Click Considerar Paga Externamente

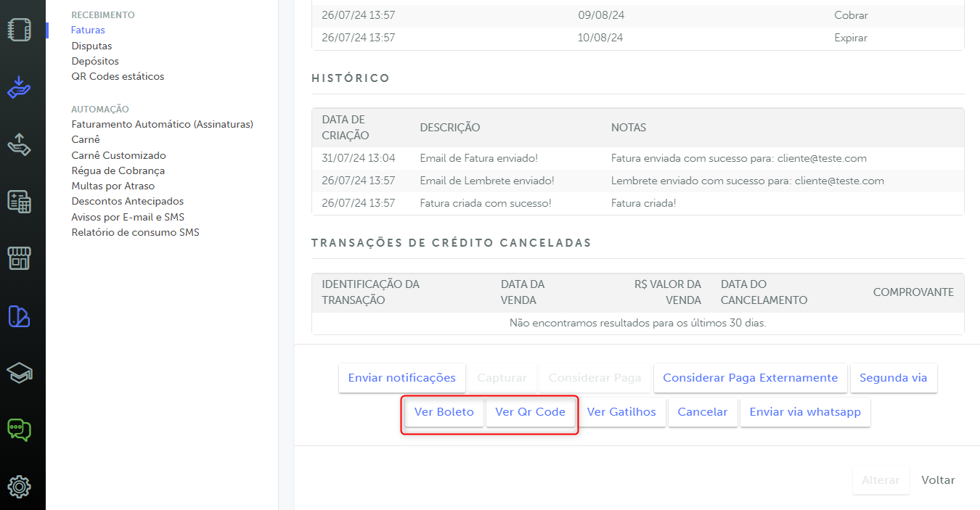click(750, 378)
